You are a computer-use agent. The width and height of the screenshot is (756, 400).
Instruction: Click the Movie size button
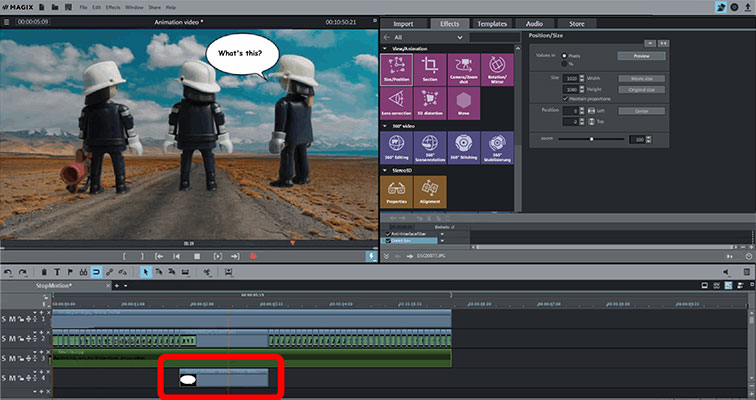tap(641, 79)
